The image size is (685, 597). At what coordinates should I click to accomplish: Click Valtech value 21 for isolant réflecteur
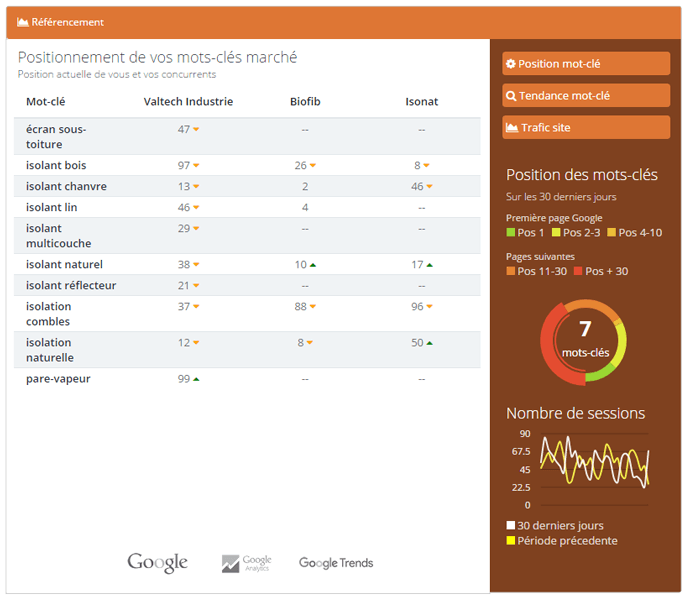click(x=183, y=286)
